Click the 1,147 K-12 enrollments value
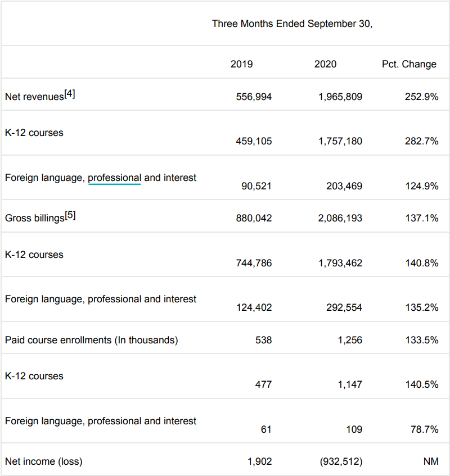Image resolution: width=450 pixels, height=476 pixels. coord(349,384)
